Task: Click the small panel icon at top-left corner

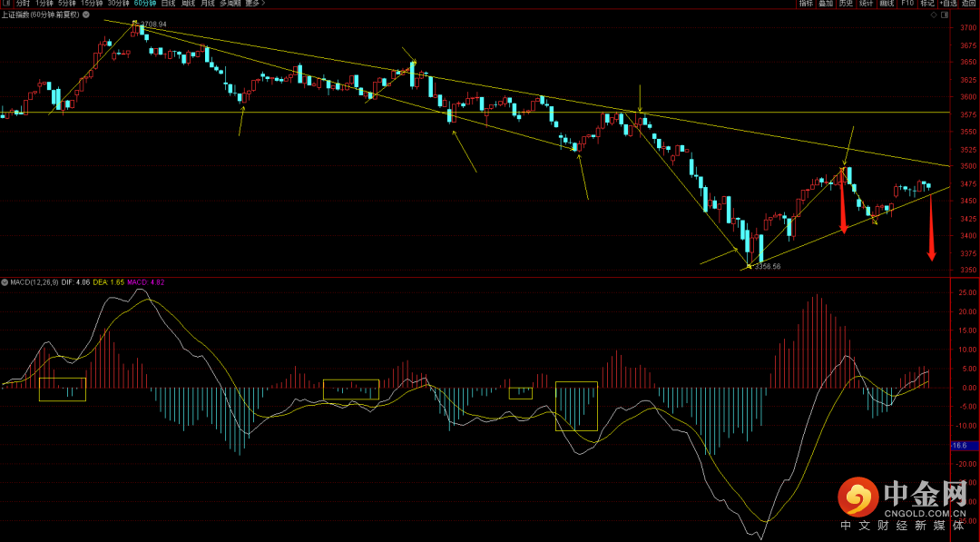Action: [x=5, y=4]
